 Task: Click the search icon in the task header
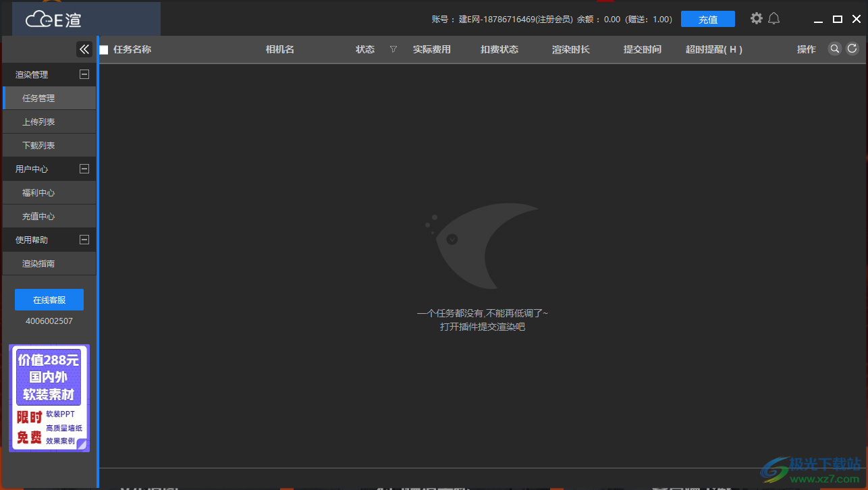[835, 49]
